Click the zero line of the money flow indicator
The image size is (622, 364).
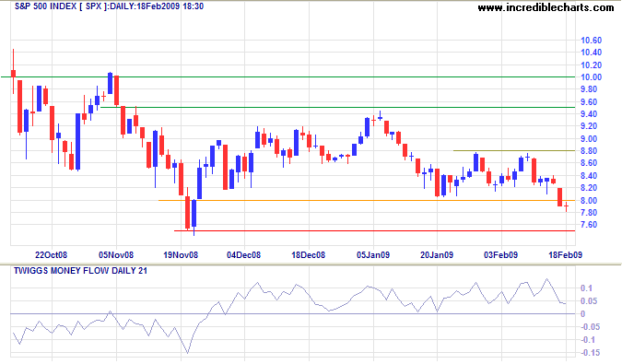tap(292, 313)
